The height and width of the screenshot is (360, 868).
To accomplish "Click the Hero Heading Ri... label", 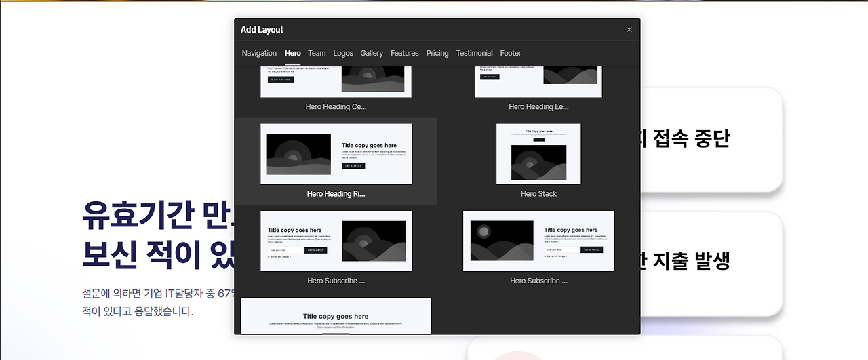I will click(x=336, y=194).
